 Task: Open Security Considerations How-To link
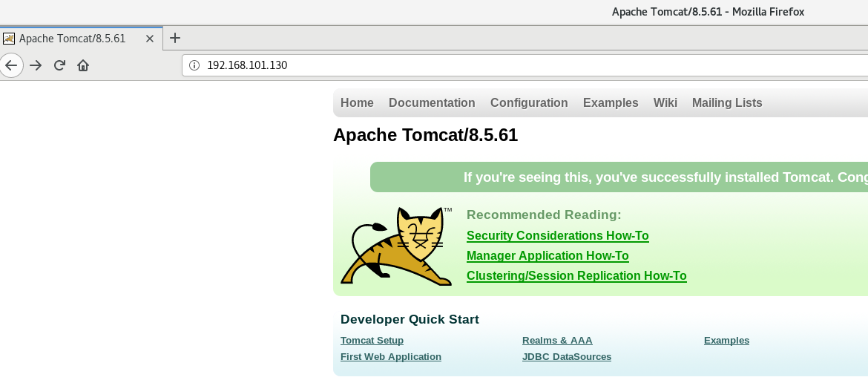point(557,236)
